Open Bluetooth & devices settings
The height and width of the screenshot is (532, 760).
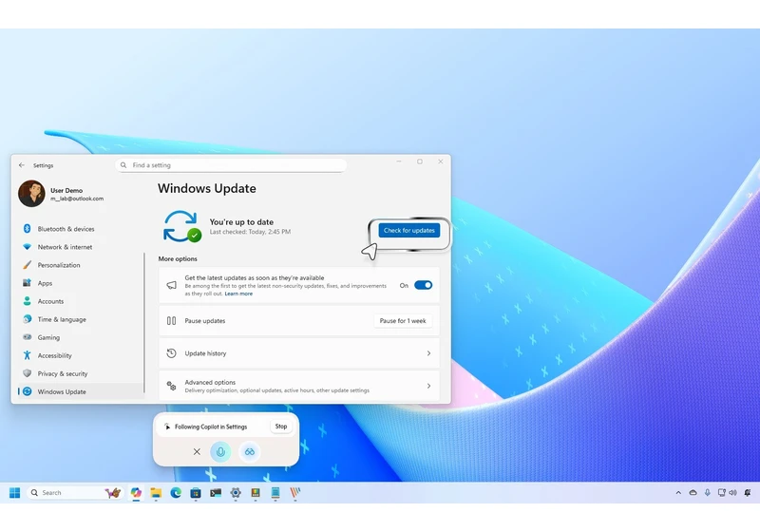point(66,229)
